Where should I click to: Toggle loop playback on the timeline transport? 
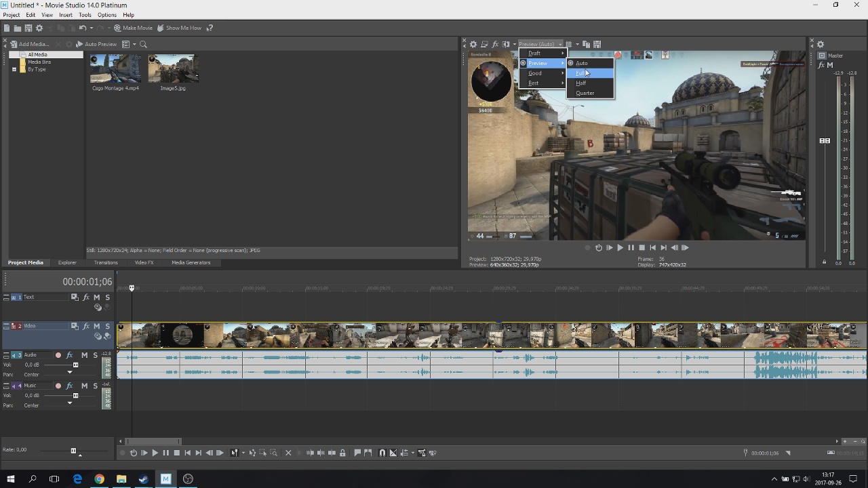click(133, 453)
